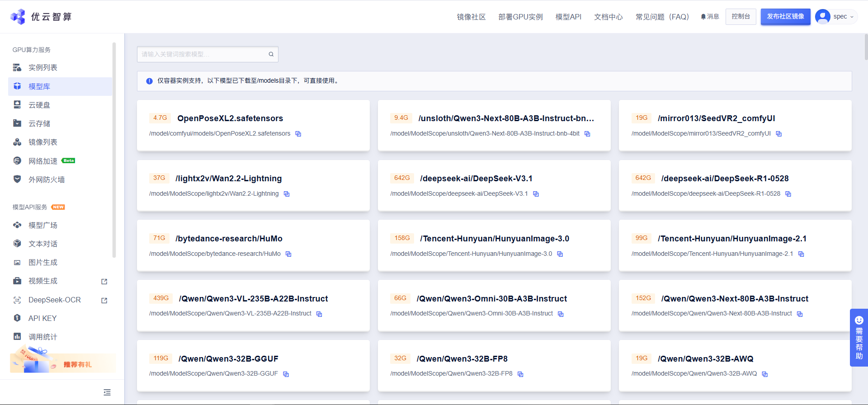This screenshot has width=868, height=405.
Task: Copy the Qwen3-32B-AWQ path icon
Action: pos(765,374)
